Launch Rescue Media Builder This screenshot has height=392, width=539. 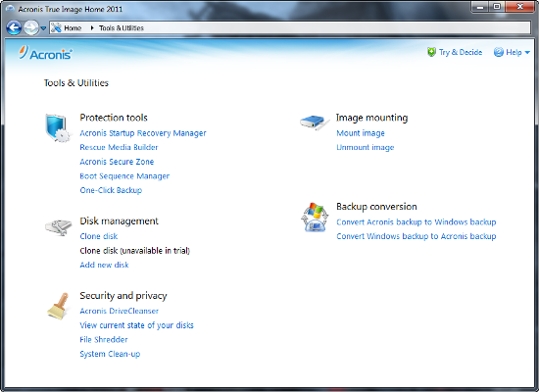pyautogui.click(x=119, y=148)
